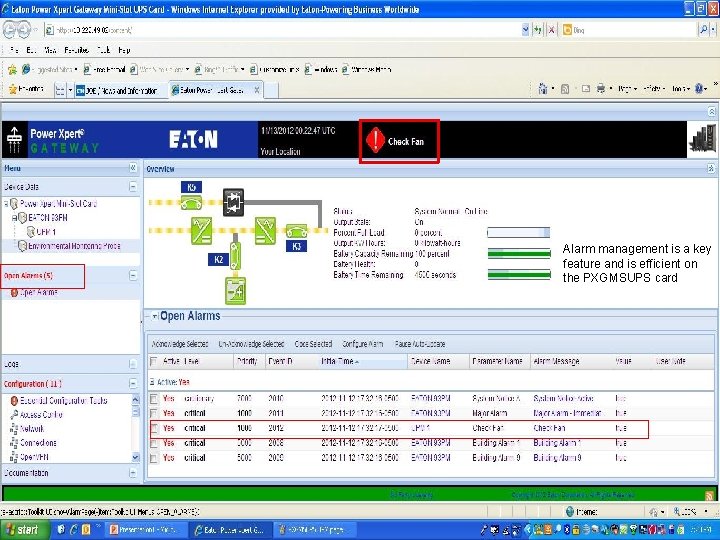Image resolution: width=720 pixels, height=540 pixels.
Task: Click the static bypass switch icon in diagram
Action: click(x=233, y=202)
